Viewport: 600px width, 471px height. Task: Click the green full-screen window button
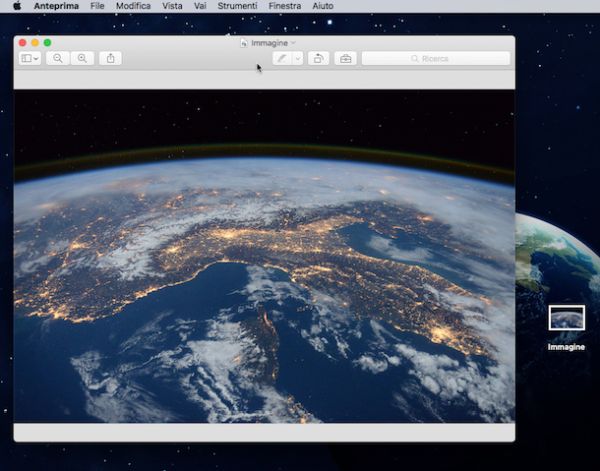pyautogui.click(x=47, y=43)
